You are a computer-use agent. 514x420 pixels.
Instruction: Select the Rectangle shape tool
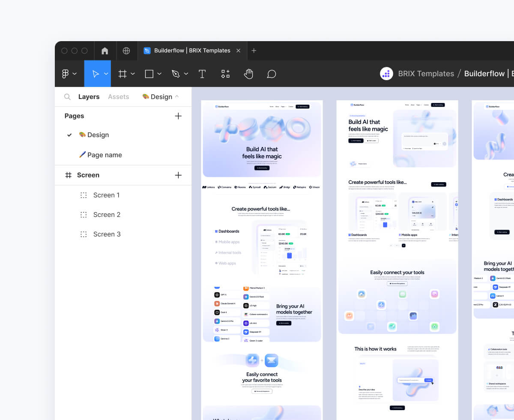click(x=150, y=73)
